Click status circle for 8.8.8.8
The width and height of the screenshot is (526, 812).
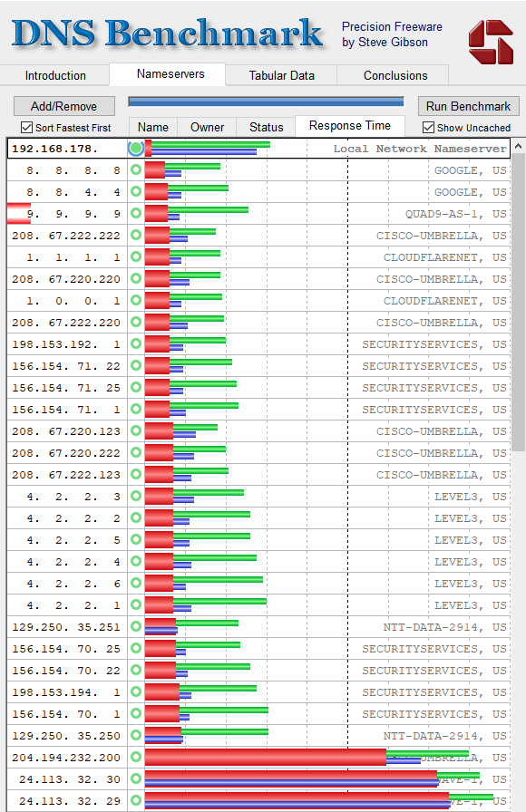[136, 169]
